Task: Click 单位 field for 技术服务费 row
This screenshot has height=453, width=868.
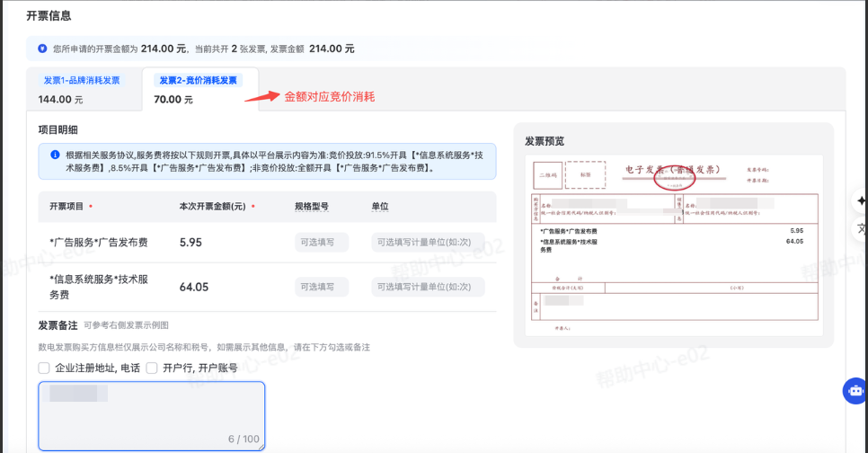Action: [x=428, y=287]
